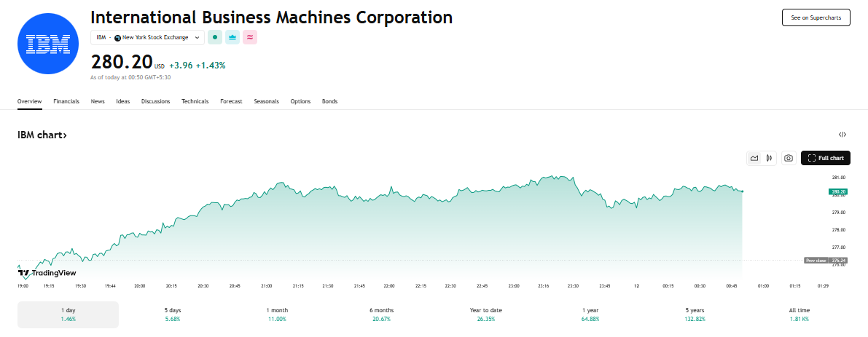The width and height of the screenshot is (868, 337).
Task: View the Forecast tab
Action: (x=231, y=102)
